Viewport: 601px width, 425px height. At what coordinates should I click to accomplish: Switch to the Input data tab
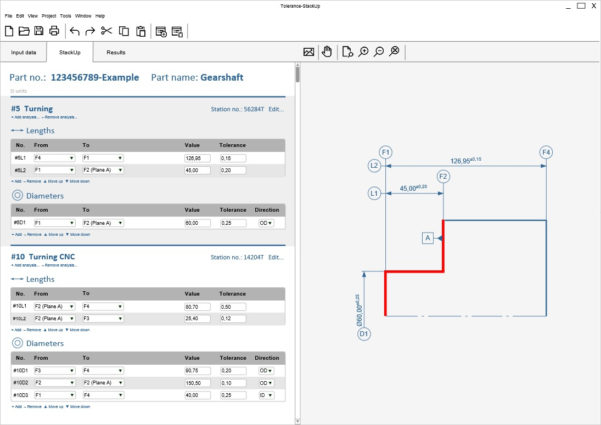click(24, 51)
